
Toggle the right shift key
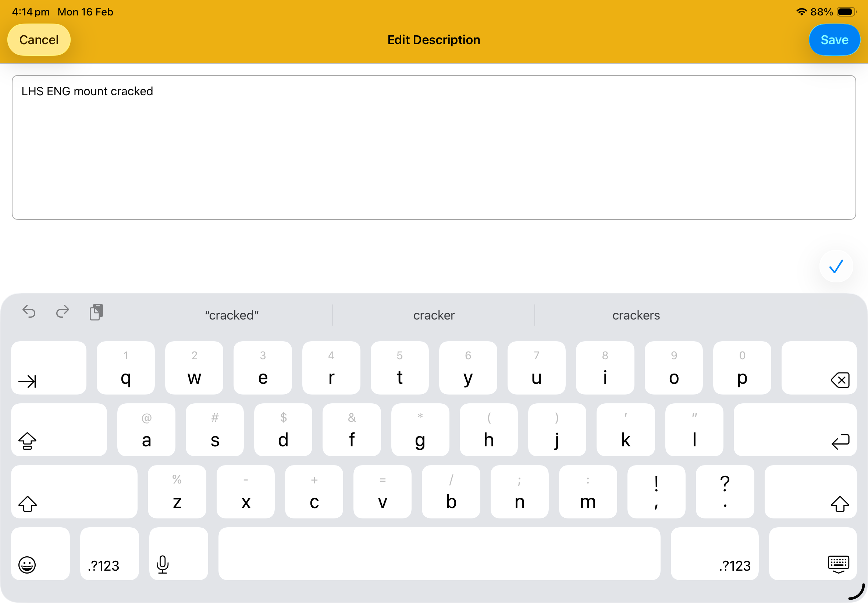(x=810, y=492)
